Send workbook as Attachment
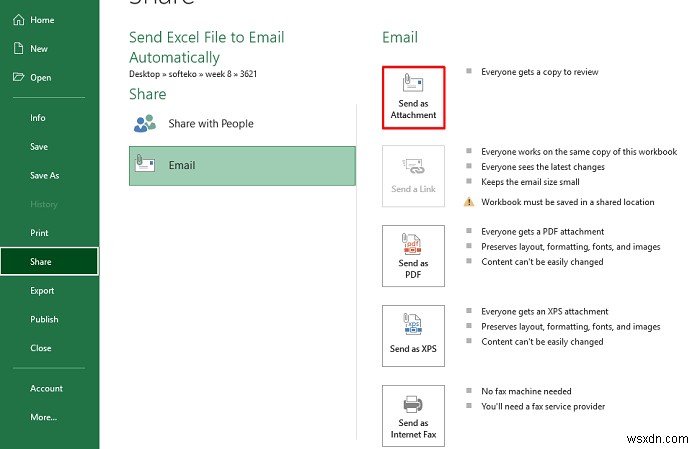 click(413, 97)
